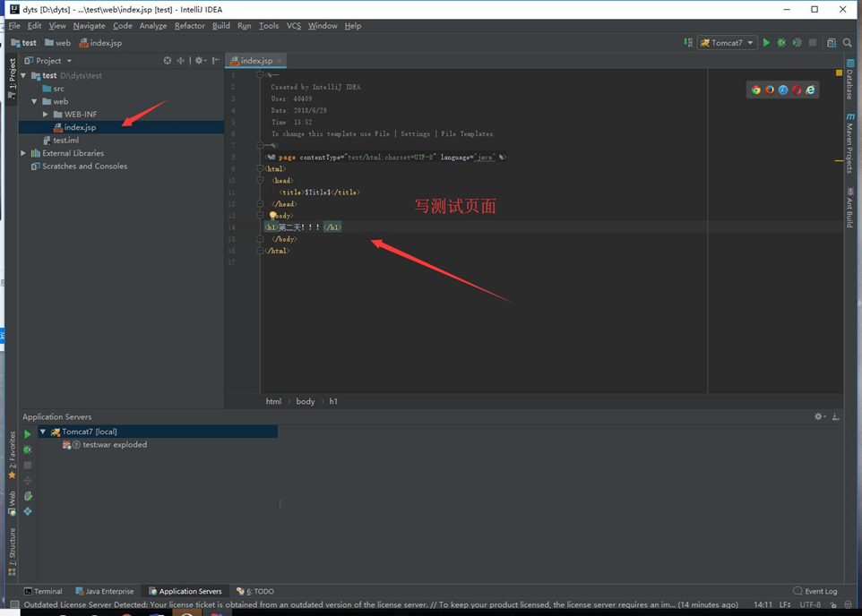
Task: Hide the Project panel
Action: tap(216, 61)
